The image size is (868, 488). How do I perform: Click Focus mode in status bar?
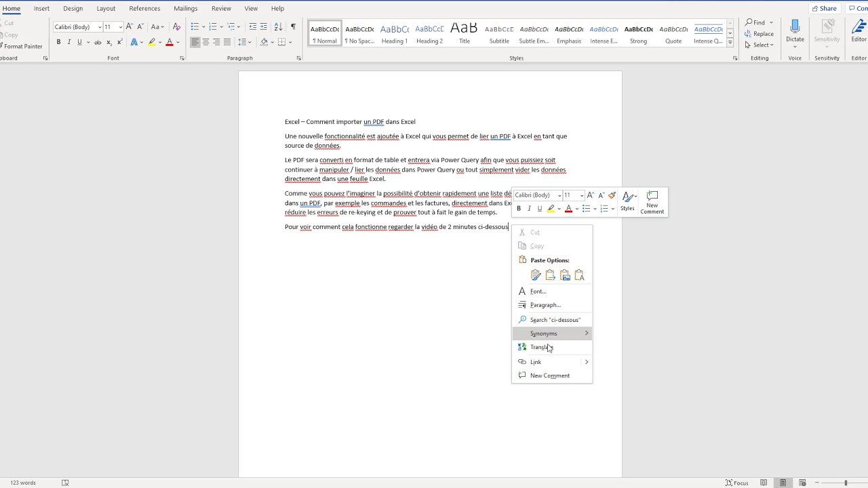[x=737, y=483]
